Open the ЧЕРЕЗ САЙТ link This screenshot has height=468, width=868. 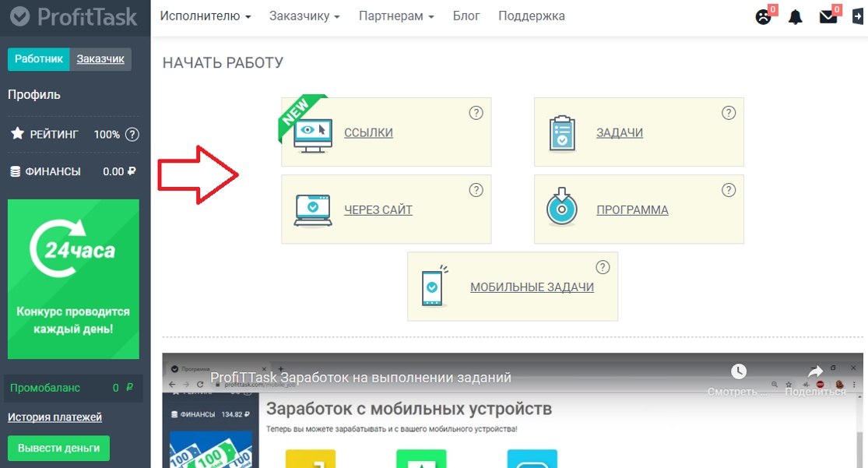point(378,210)
